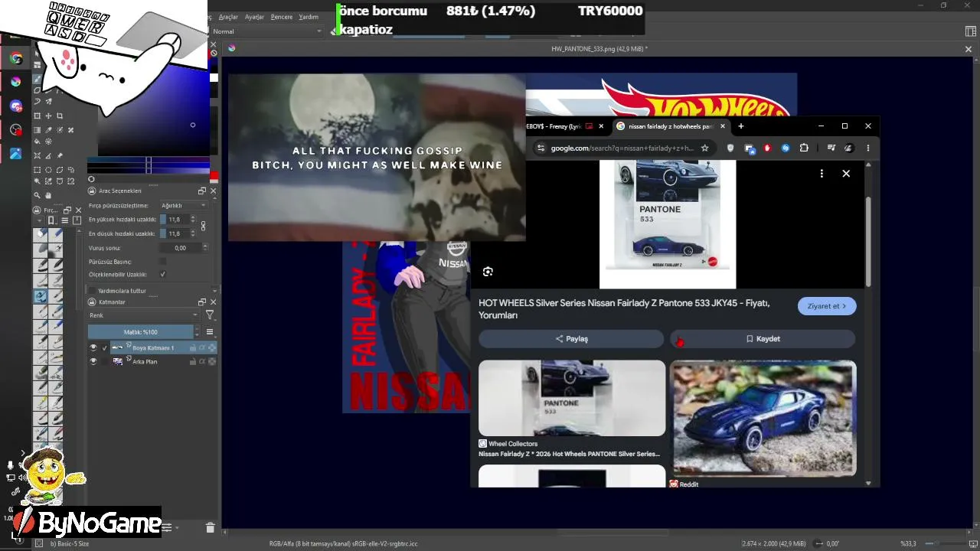Open Discord from the taskbar
Image resolution: width=980 pixels, height=551 pixels.
(16, 106)
